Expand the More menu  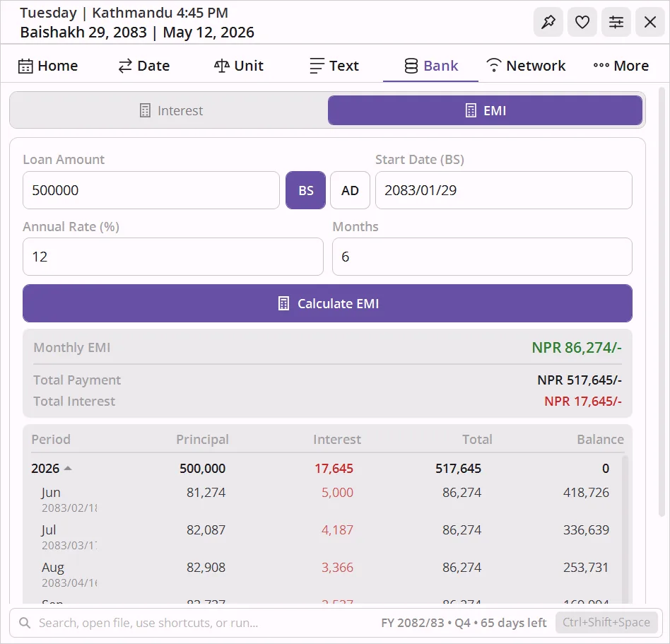click(621, 66)
